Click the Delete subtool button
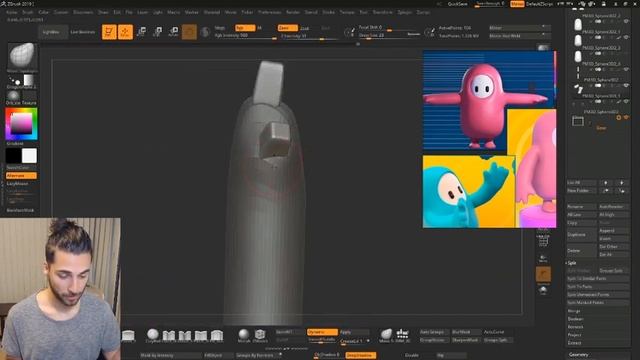 (x=581, y=251)
